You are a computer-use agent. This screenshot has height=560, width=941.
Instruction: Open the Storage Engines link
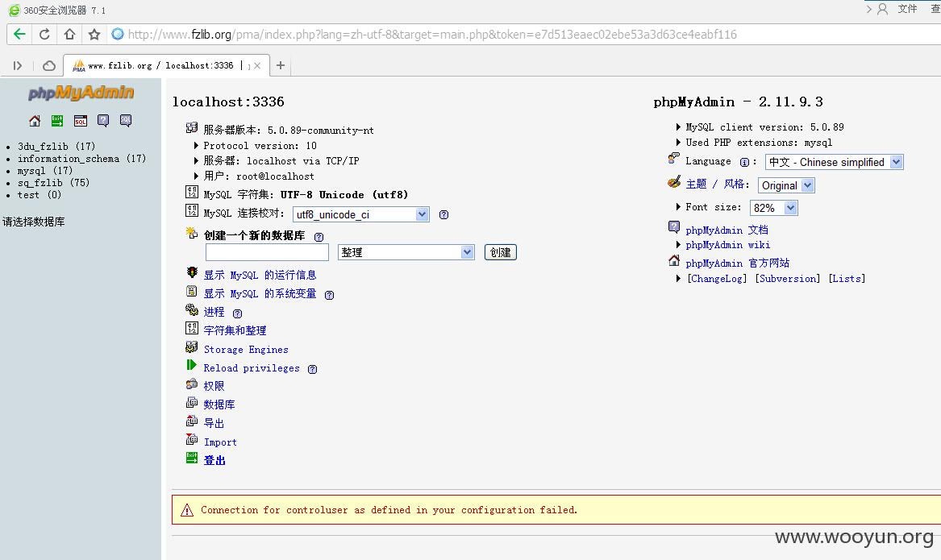point(246,350)
